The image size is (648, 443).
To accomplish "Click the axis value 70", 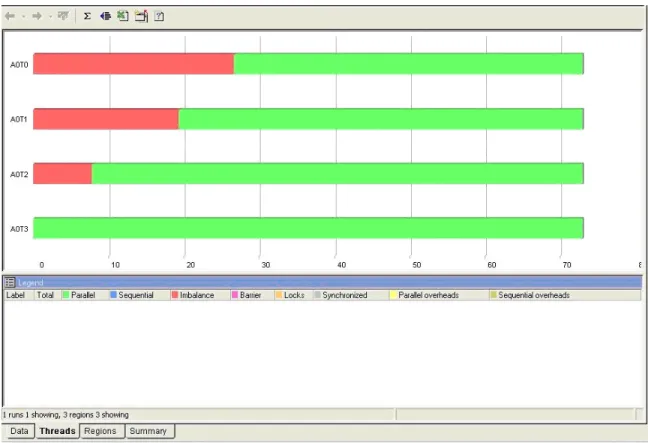I will click(567, 265).
